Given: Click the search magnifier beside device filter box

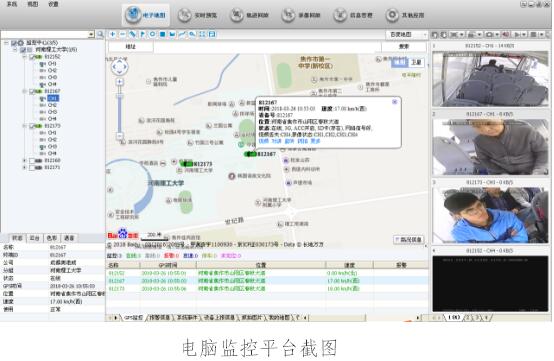Looking at the screenshot, I should 100,34.
